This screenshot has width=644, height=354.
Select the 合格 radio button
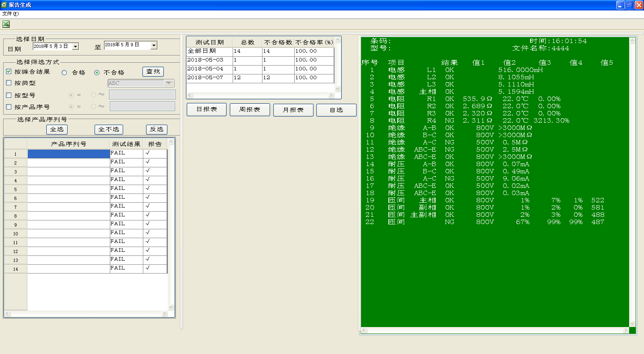[x=64, y=73]
